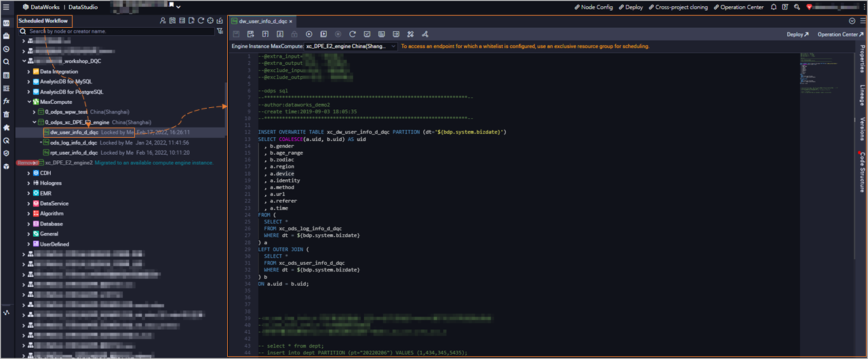Open the puzzle extension icon in sidebar
Screen dimensions: 868x359
click(6, 127)
